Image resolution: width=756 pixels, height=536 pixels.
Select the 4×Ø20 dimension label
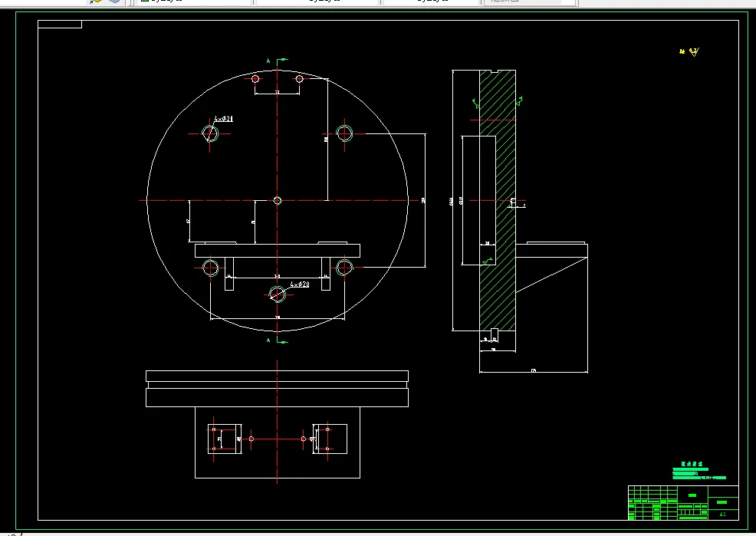pos(300,284)
